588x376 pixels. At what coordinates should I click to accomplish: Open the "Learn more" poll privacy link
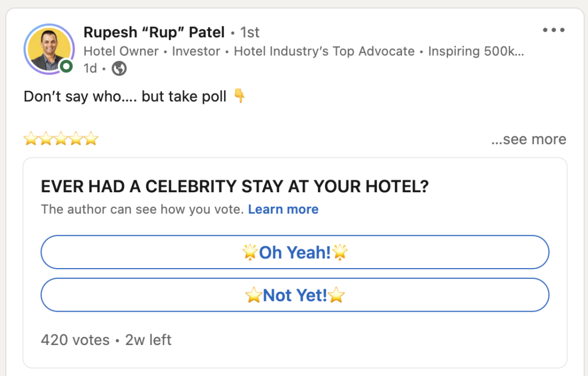pos(283,210)
